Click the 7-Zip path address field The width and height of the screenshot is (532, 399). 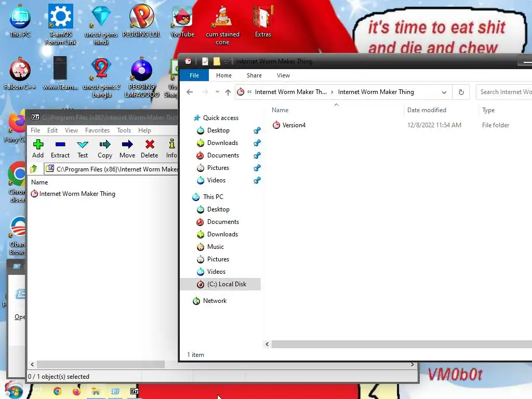(111, 169)
